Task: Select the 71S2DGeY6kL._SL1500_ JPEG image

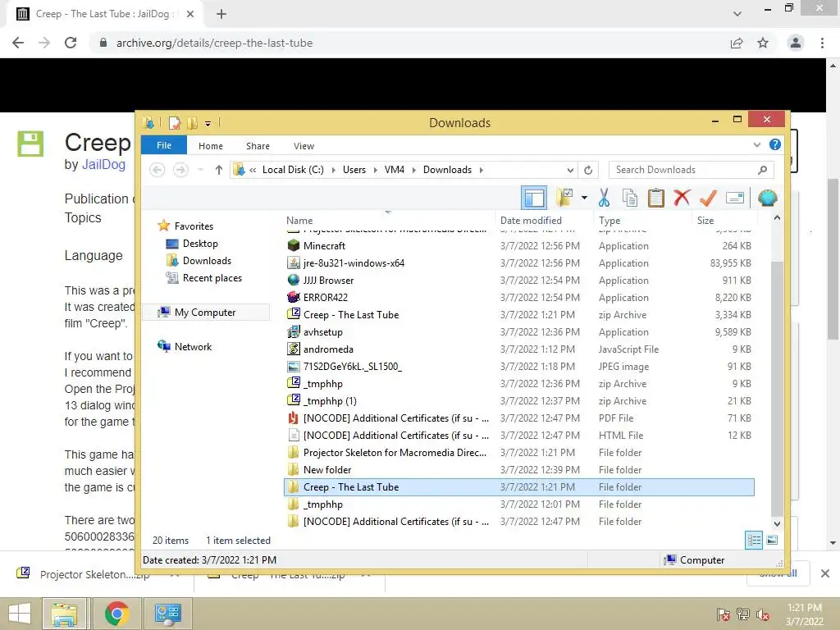Action: coord(518,367)
